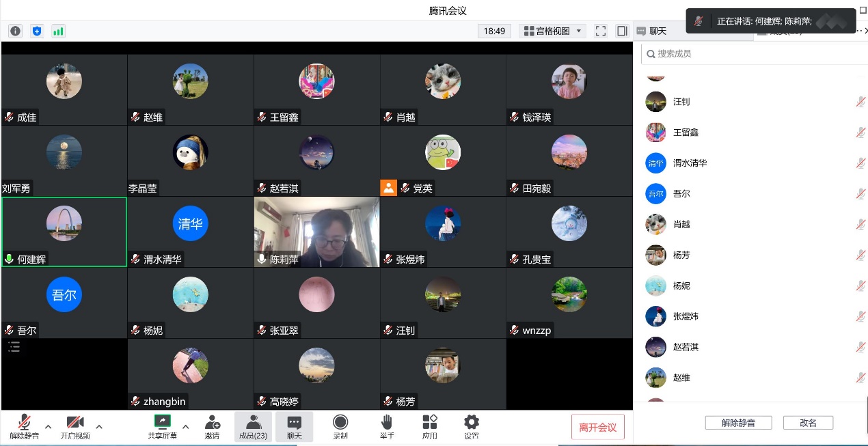Click the meeting info icon
Screen dimensions: 868x446
pyautogui.click(x=16, y=31)
